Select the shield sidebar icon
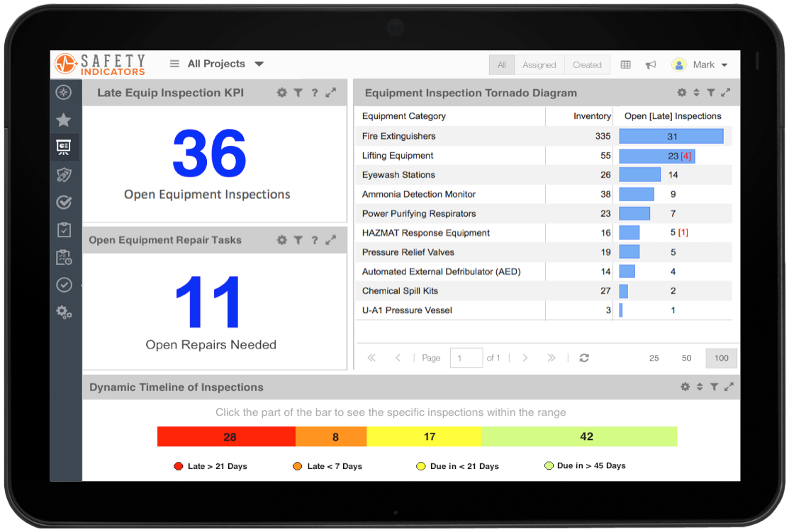Viewport: 789px width, 532px height. pos(64,175)
